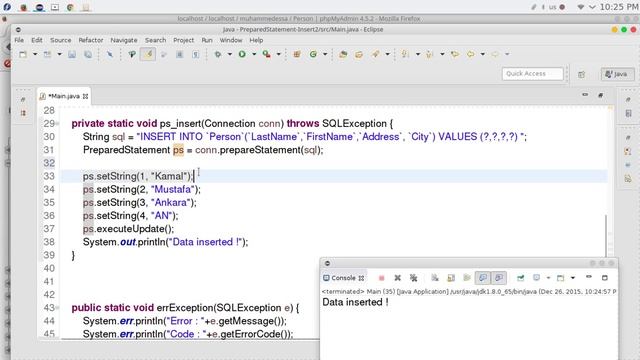Click the New file toolbar icon
Viewport: 640px width, 360px height.
[x=23, y=54]
